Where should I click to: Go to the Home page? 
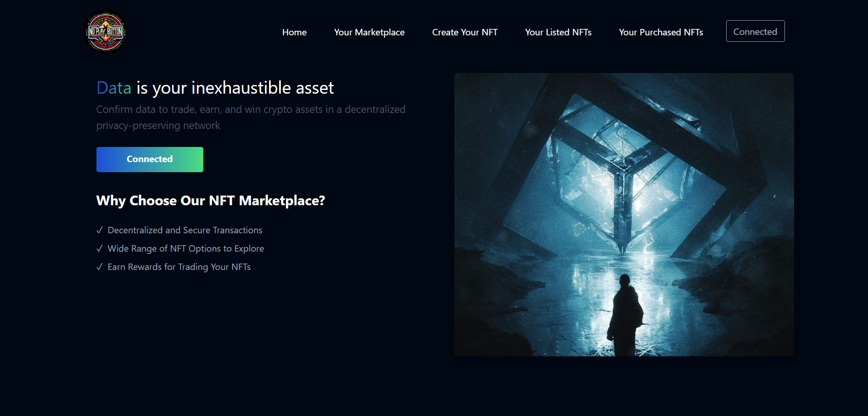point(294,32)
